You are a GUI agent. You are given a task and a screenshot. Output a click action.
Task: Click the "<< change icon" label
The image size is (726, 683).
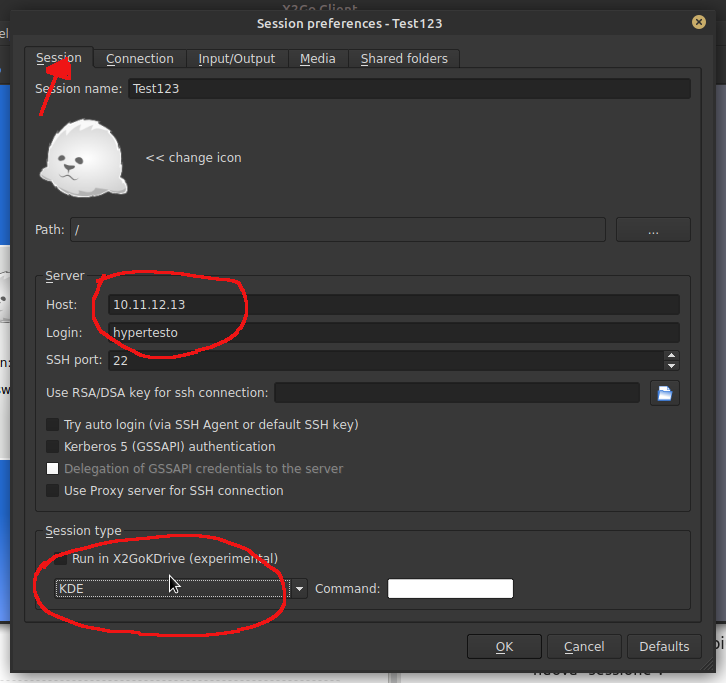[x=194, y=158]
